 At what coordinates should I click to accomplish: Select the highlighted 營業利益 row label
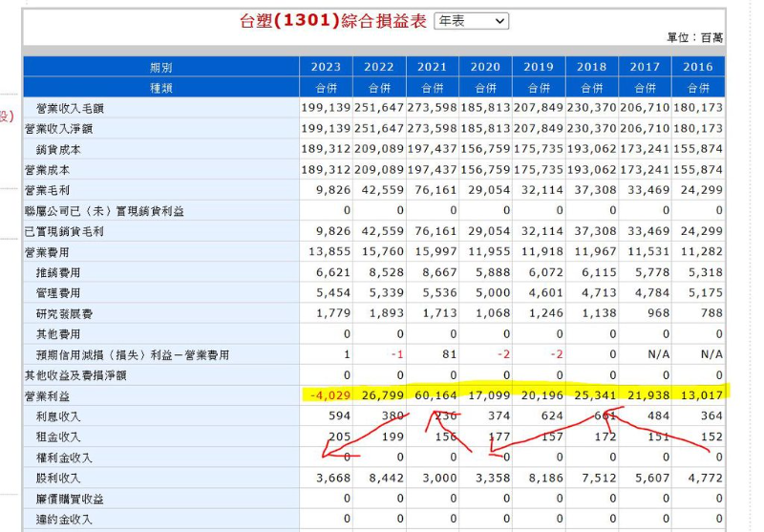click(47, 395)
